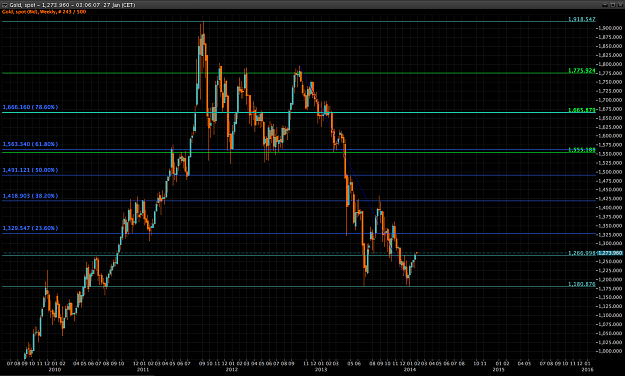
Task: Click the 2011 year label on time axis
Action: click(x=143, y=370)
